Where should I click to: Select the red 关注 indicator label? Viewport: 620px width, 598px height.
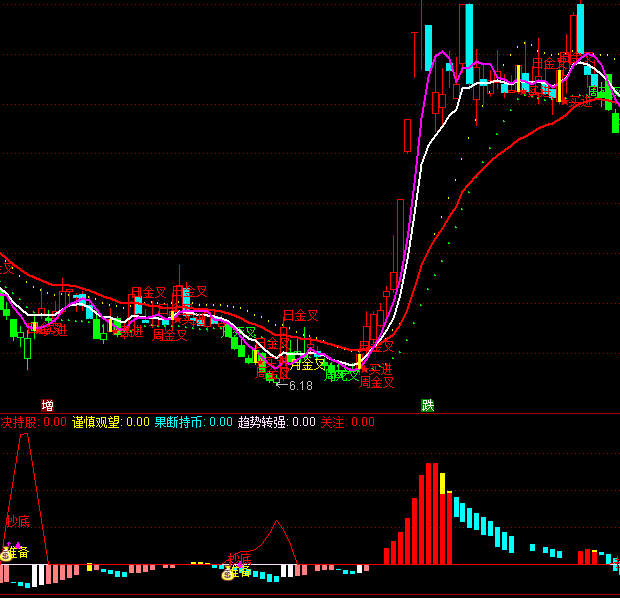tap(332, 422)
